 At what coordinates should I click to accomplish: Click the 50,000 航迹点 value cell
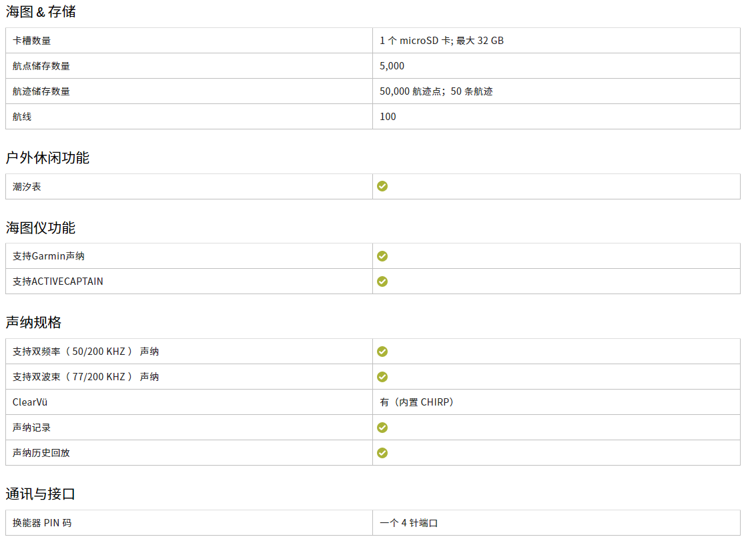[436, 91]
